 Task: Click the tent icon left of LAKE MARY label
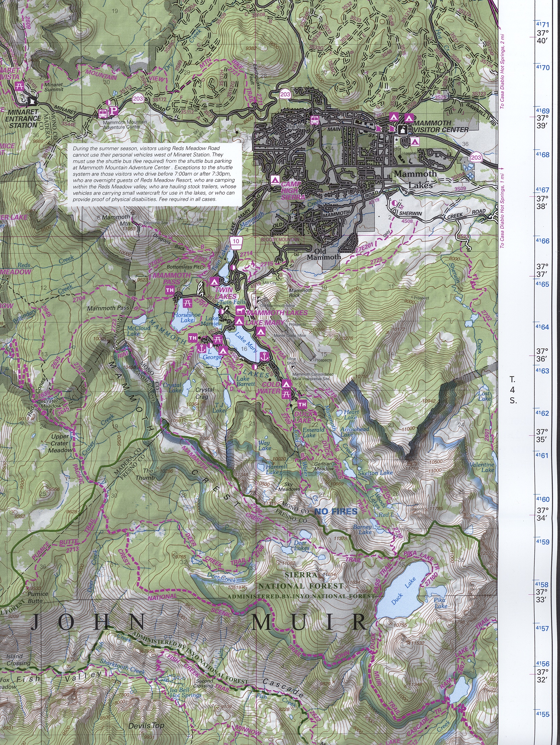click(239, 321)
